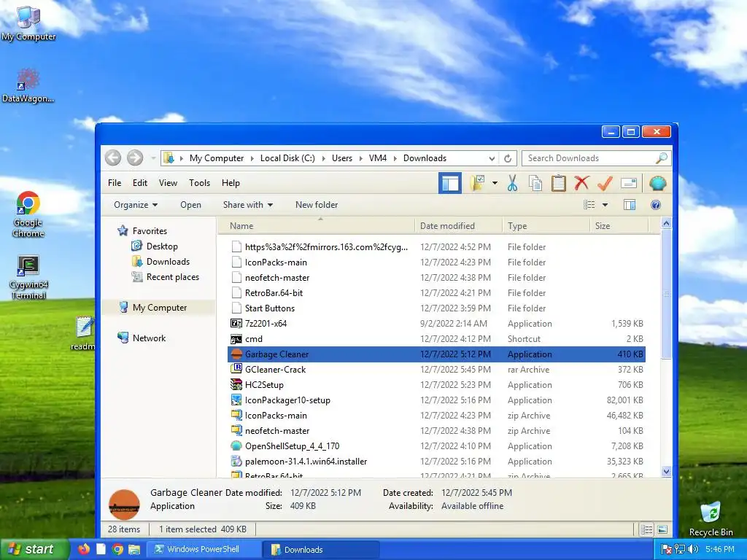Select the HC2Setup application file

pos(436,385)
